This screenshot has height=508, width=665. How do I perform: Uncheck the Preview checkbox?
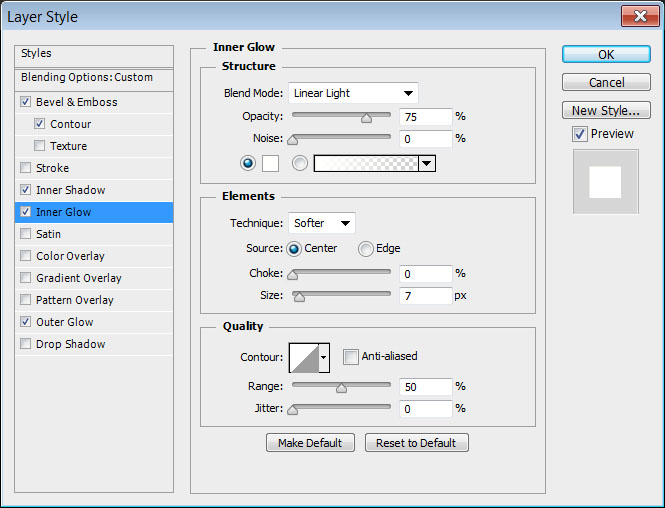579,134
